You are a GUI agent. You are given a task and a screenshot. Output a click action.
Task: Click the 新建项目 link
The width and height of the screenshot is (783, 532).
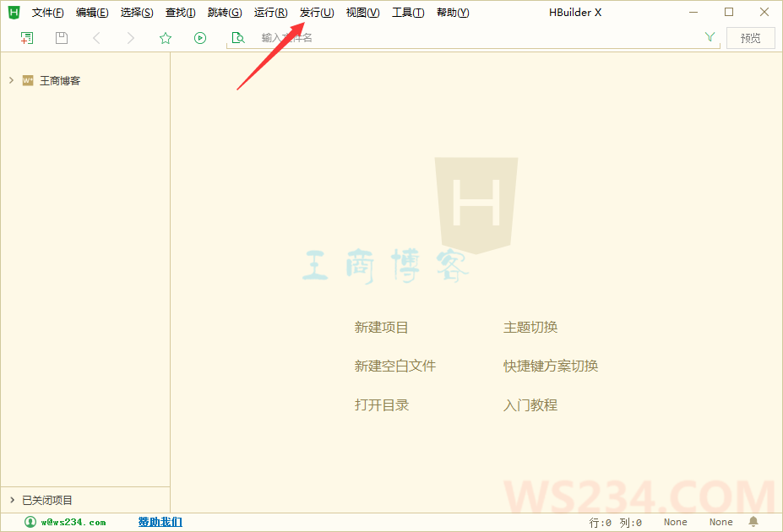[x=382, y=328]
